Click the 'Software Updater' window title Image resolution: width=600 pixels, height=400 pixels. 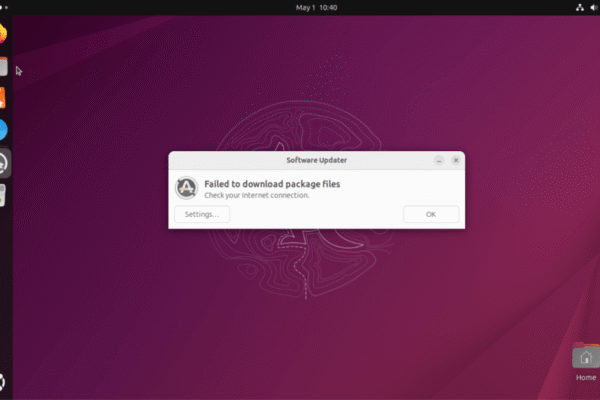tap(316, 160)
